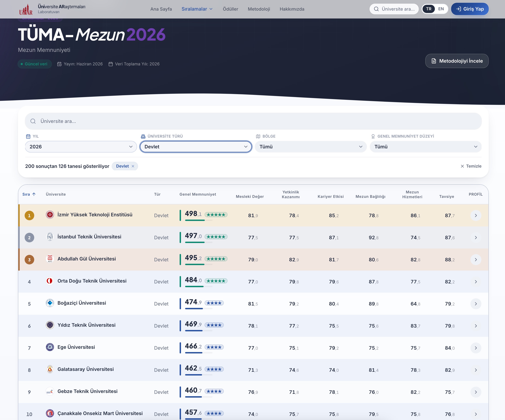Switch language to TR
This screenshot has width=505, height=420.
coord(429,9)
